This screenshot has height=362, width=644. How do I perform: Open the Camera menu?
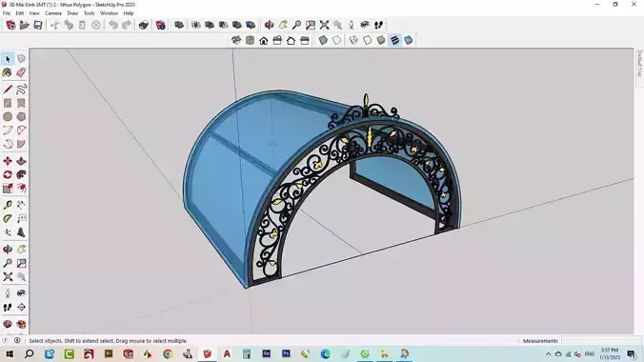pyautogui.click(x=53, y=13)
